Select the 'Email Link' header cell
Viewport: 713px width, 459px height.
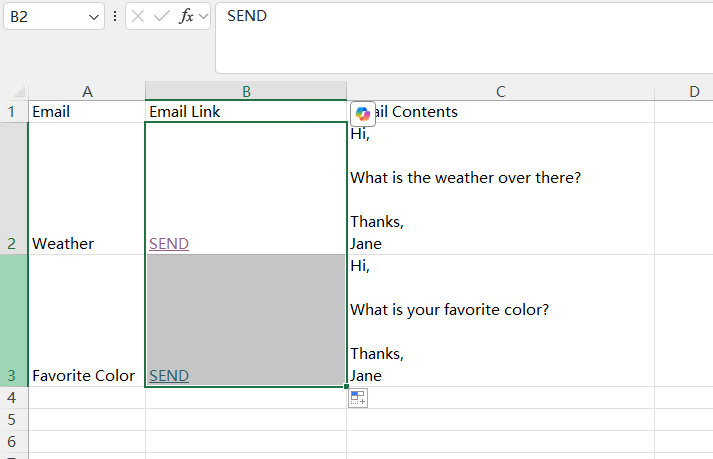point(246,111)
